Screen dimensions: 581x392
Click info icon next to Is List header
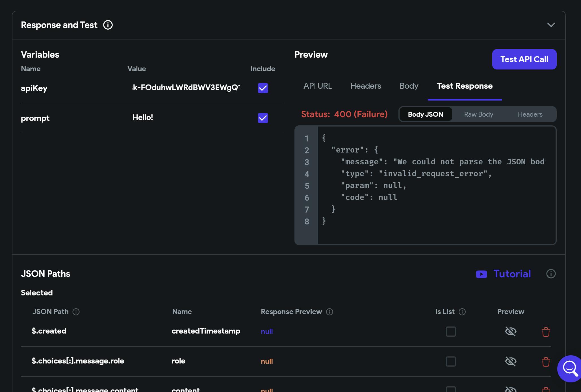(x=462, y=312)
